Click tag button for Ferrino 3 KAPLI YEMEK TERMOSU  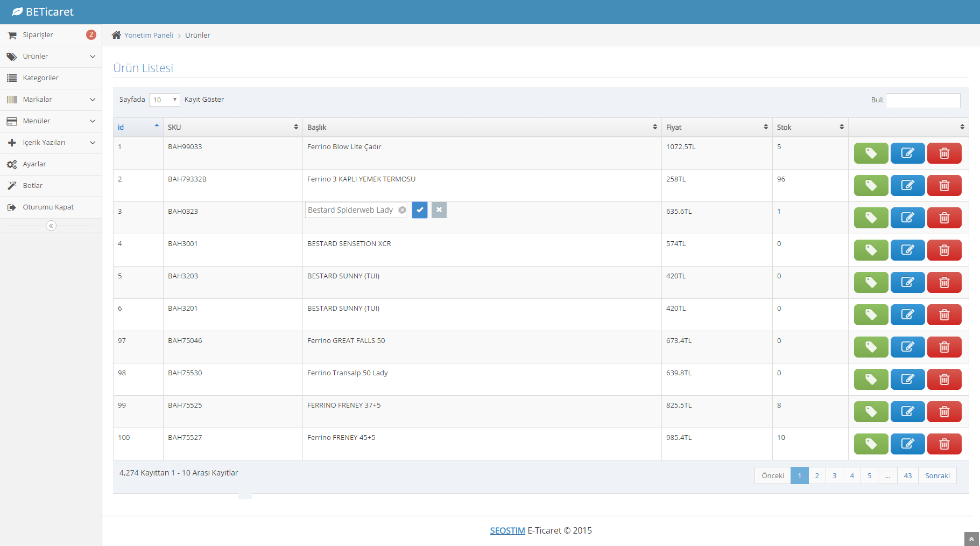[x=871, y=185]
